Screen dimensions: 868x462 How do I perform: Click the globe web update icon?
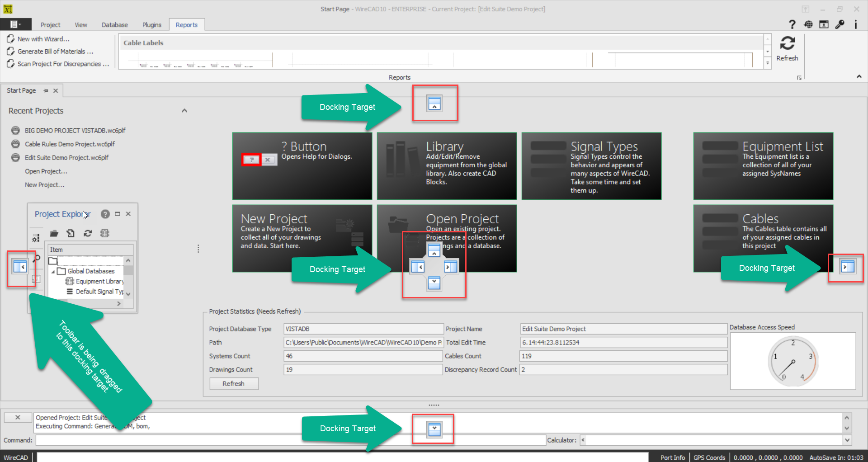[x=808, y=24]
